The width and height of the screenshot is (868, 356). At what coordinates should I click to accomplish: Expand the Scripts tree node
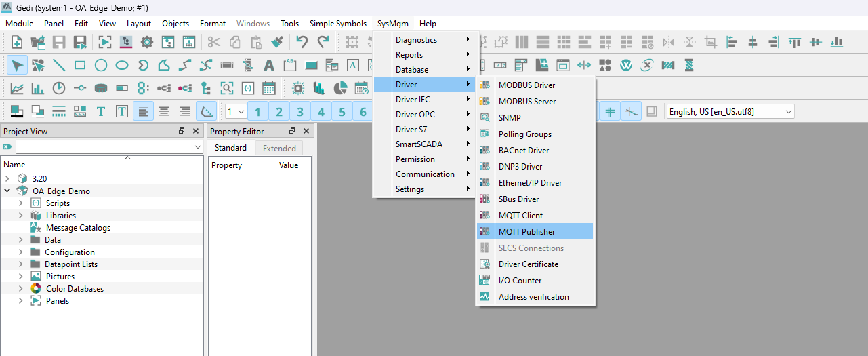(x=20, y=203)
